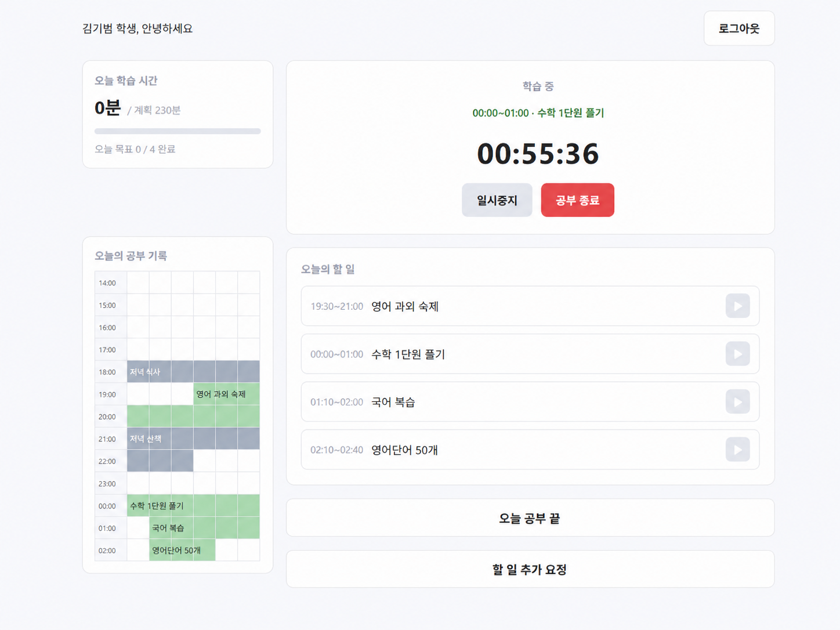
Task: Click the study time progress bar
Action: pos(178,131)
